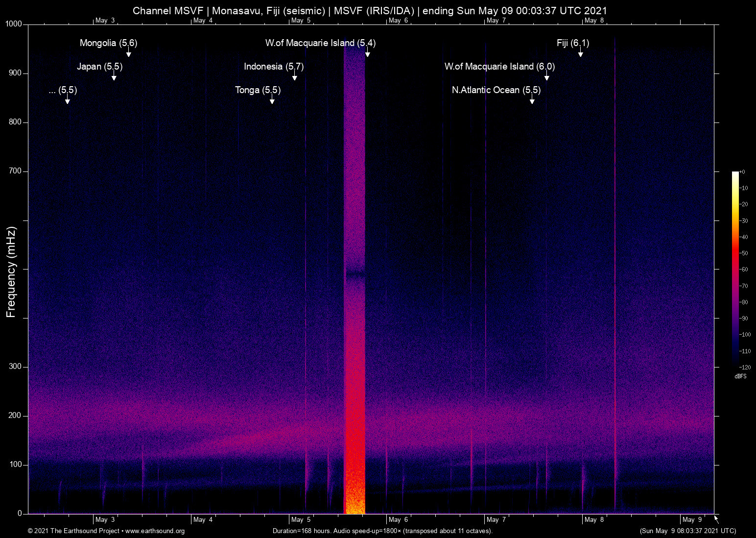Click the arrow under N.Atlantic Ocean (5.5)
This screenshot has width=756, height=538.
coord(532,99)
